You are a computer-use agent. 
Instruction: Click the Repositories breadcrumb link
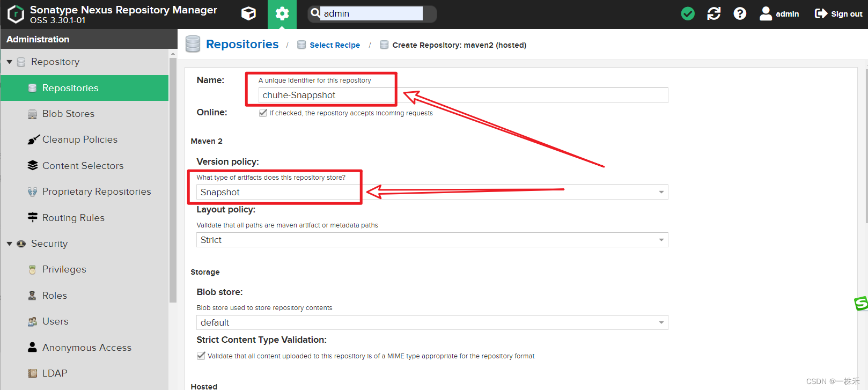(x=242, y=44)
